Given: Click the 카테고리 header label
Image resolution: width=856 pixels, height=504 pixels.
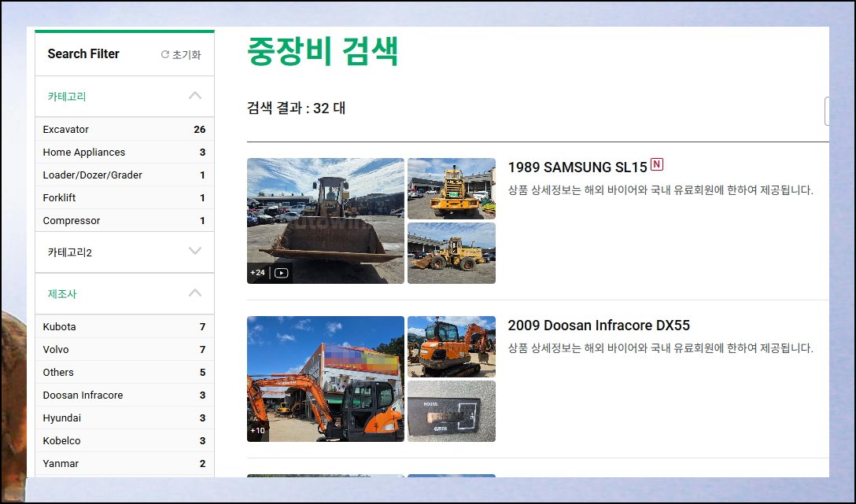Looking at the screenshot, I should click(67, 97).
